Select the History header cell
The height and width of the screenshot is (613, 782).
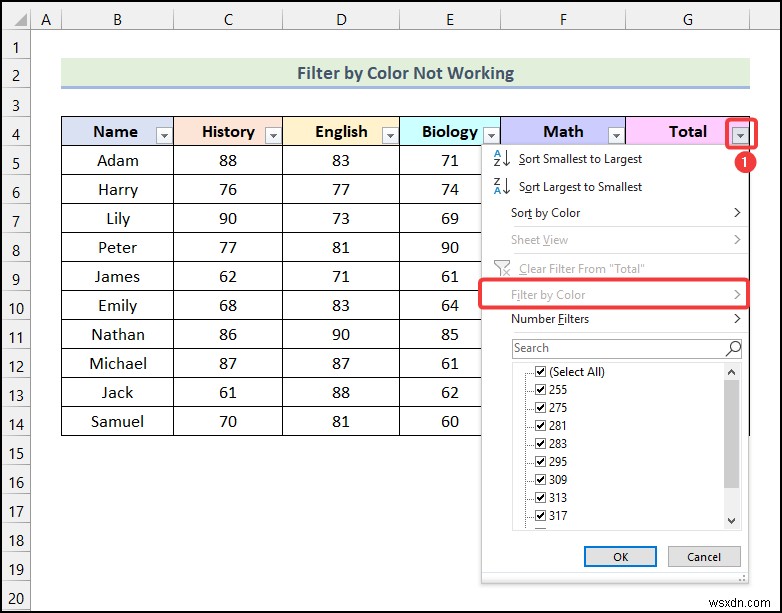pos(228,131)
